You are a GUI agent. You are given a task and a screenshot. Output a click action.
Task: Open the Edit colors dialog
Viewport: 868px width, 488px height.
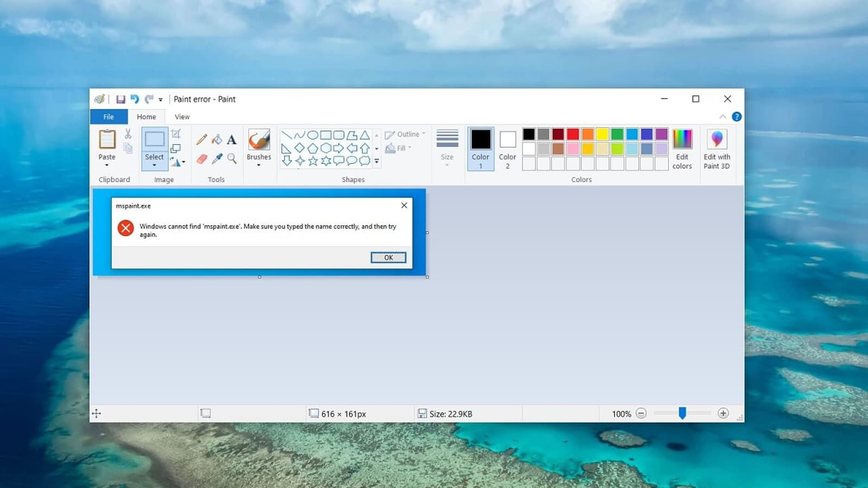[x=682, y=149]
